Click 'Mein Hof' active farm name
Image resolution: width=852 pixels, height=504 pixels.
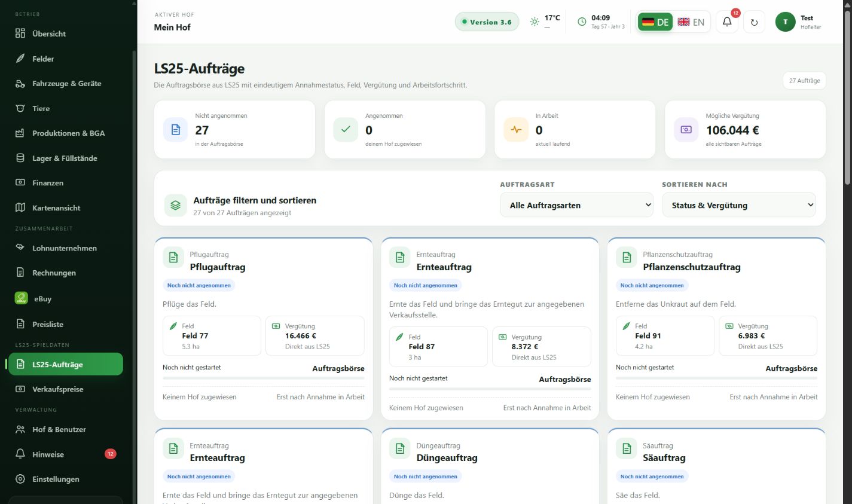point(172,28)
